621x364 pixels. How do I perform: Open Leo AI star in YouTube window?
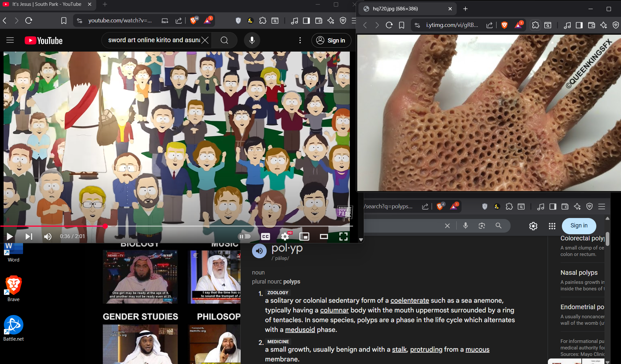[331, 20]
